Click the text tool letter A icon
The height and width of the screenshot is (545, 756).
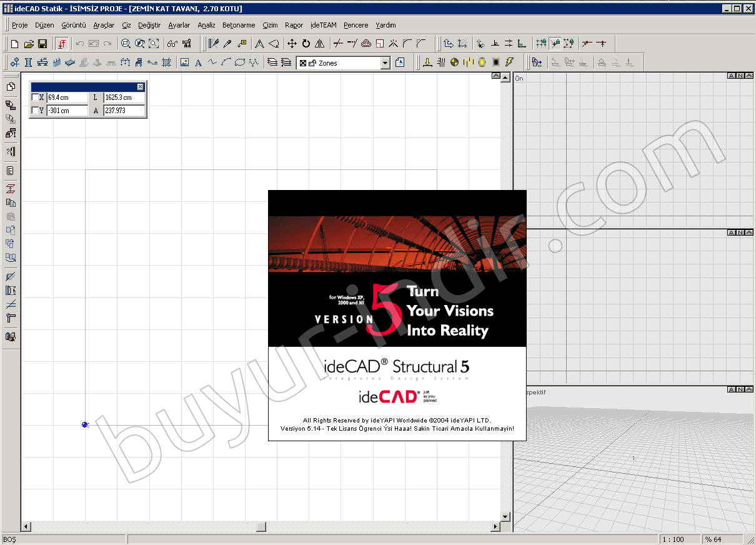[x=198, y=62]
